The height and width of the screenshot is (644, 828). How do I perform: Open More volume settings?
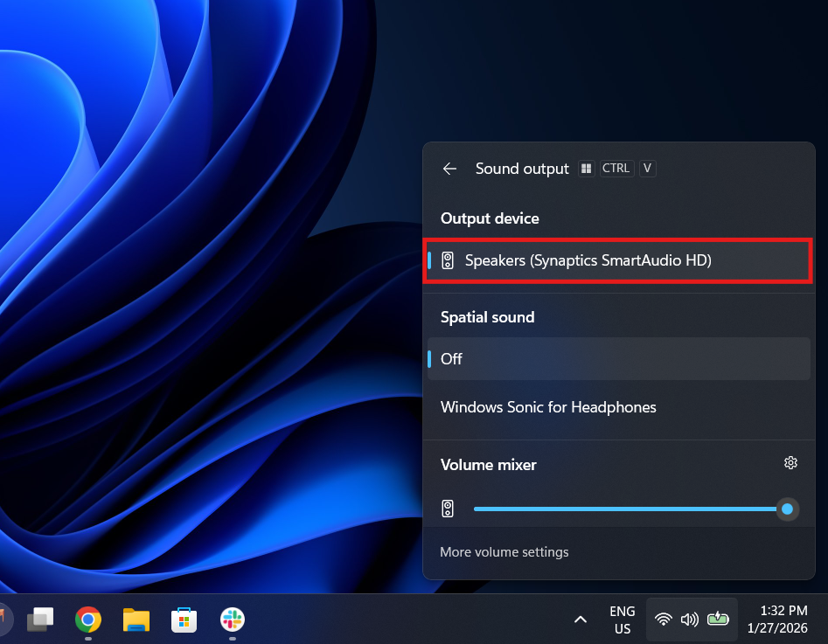pos(504,551)
